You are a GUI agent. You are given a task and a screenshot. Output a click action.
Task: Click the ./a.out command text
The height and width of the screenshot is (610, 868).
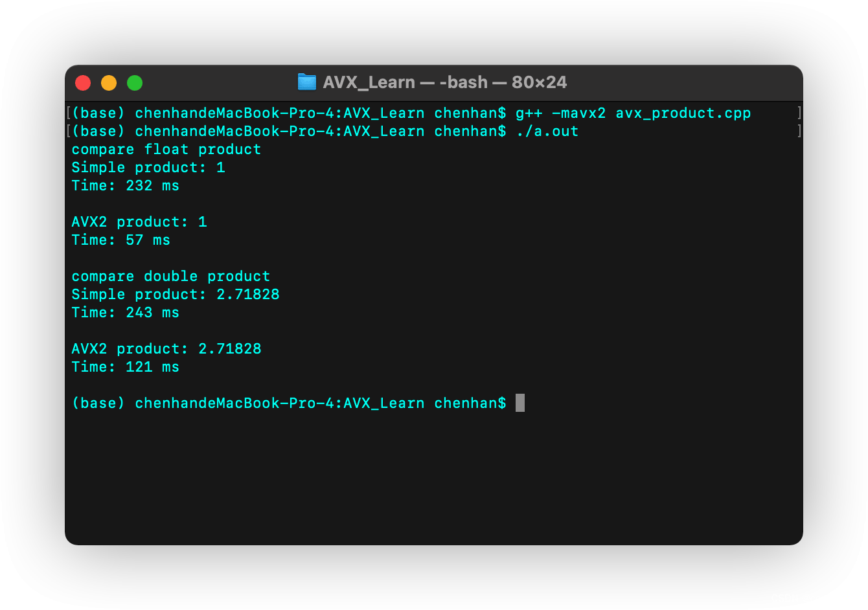click(547, 131)
